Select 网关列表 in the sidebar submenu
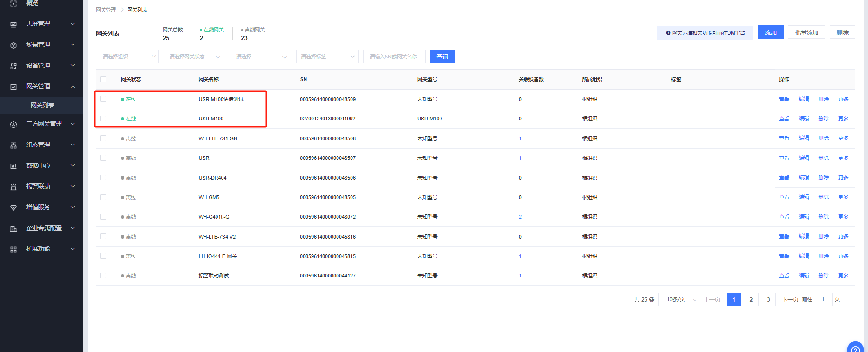 pyautogui.click(x=42, y=105)
